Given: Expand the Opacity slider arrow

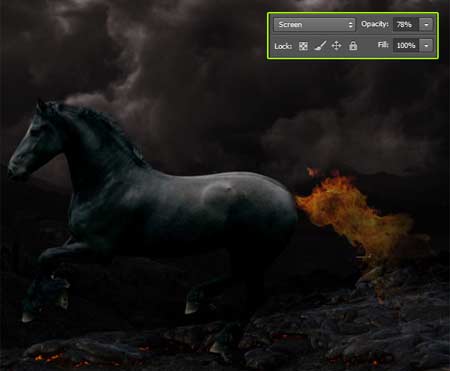Looking at the screenshot, I should click(x=426, y=25).
